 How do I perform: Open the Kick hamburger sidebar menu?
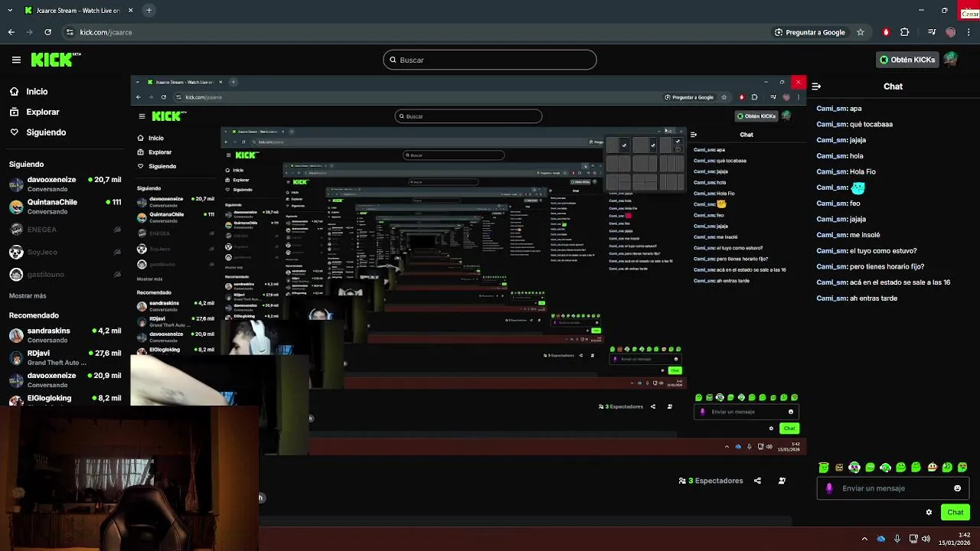pyautogui.click(x=16, y=60)
